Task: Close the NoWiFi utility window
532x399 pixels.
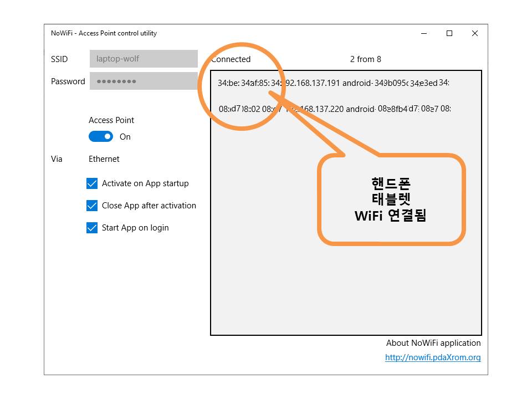Action: 475,33
